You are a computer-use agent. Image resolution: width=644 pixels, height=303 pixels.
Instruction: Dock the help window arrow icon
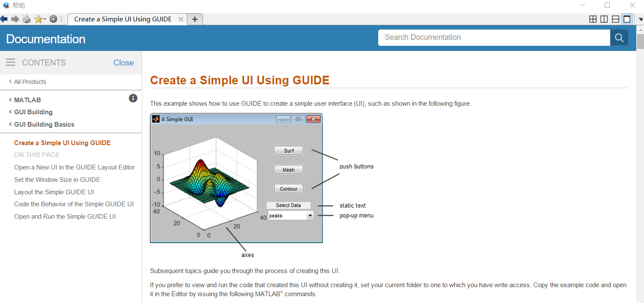click(641, 19)
